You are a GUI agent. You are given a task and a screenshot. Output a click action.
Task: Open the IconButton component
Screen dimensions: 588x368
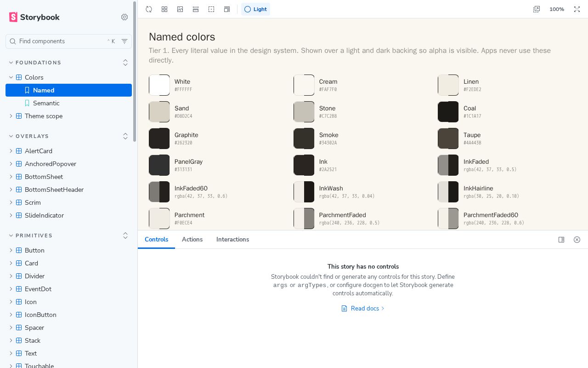[x=68, y=315]
